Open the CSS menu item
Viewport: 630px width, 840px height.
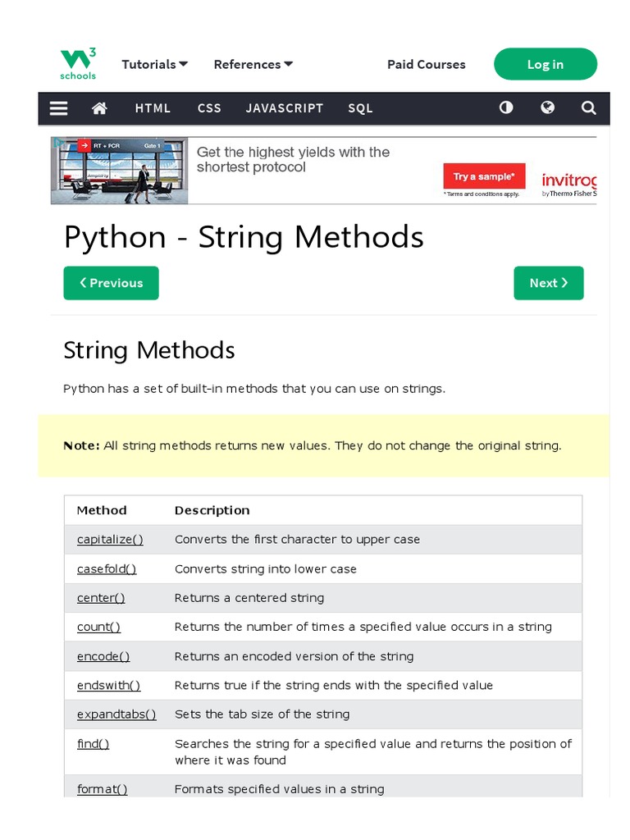[209, 108]
